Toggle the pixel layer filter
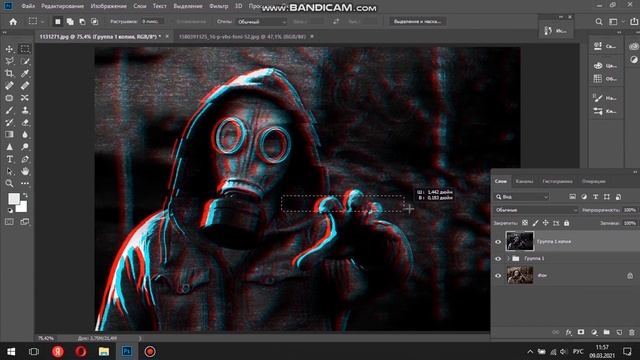 click(x=573, y=197)
